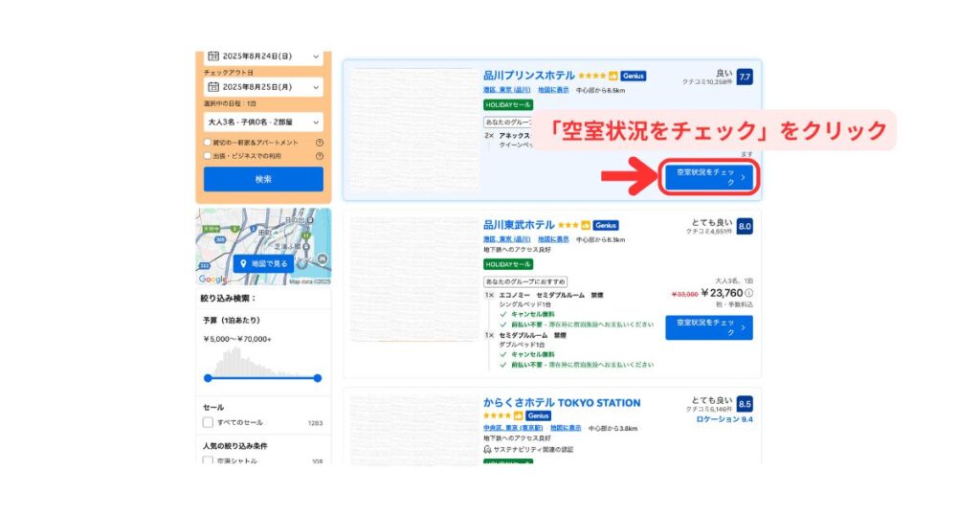Tick the 貸切の一軒家&アパートメント checkbox
This screenshot has height=515, width=980.
pyautogui.click(x=208, y=143)
